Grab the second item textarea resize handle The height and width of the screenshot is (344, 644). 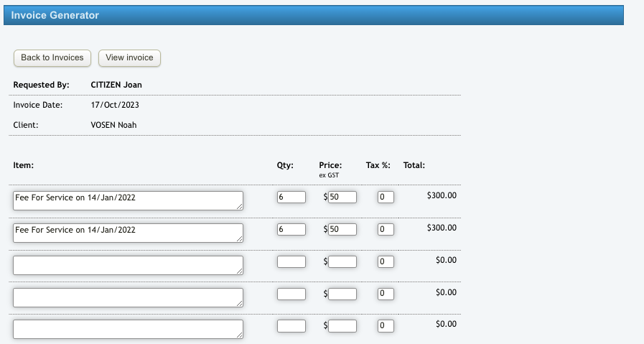(x=240, y=238)
